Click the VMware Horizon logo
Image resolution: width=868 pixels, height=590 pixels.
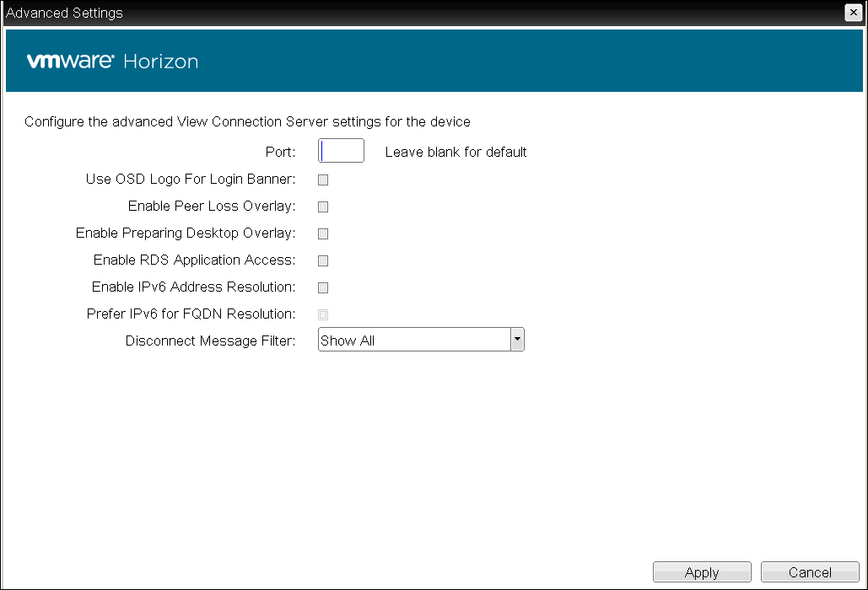tap(112, 61)
